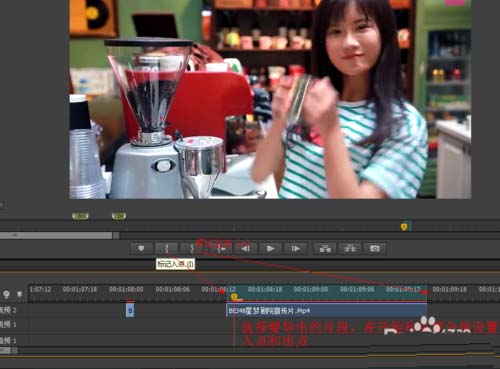Image resolution: width=500 pixels, height=369 pixels.
Task: Click the video track 1 header label
Action: 8,324
